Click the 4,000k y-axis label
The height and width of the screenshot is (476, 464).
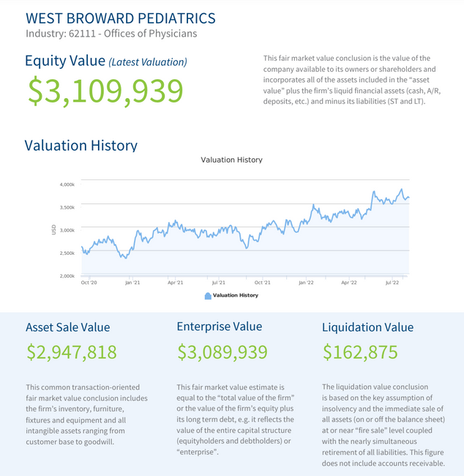67,185
